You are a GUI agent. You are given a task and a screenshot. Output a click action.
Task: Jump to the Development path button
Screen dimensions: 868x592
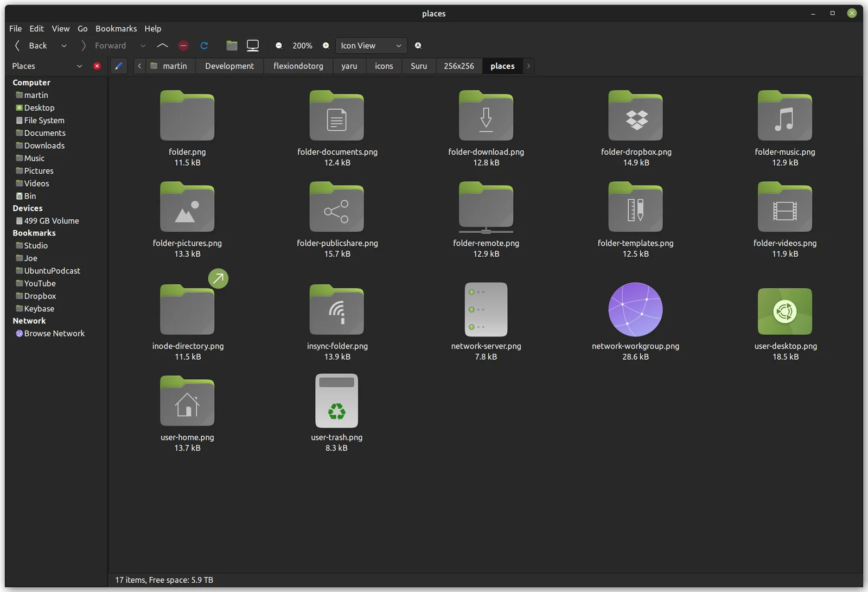click(x=229, y=66)
